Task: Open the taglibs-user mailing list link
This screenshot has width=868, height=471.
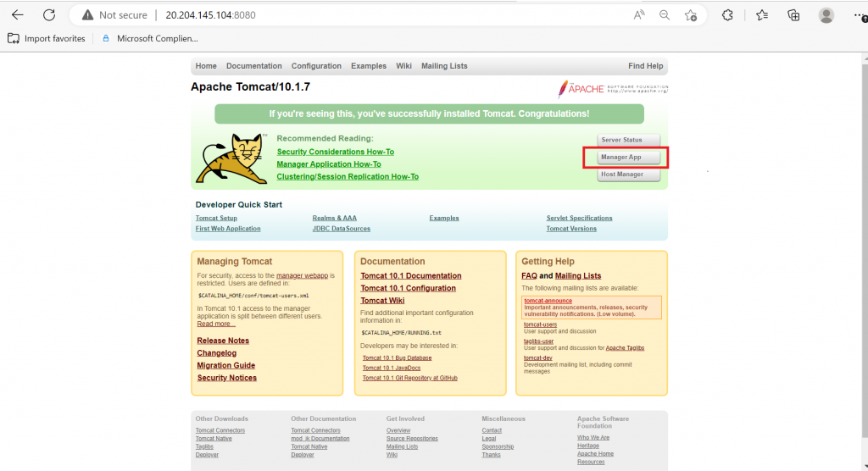Action: 538,341
